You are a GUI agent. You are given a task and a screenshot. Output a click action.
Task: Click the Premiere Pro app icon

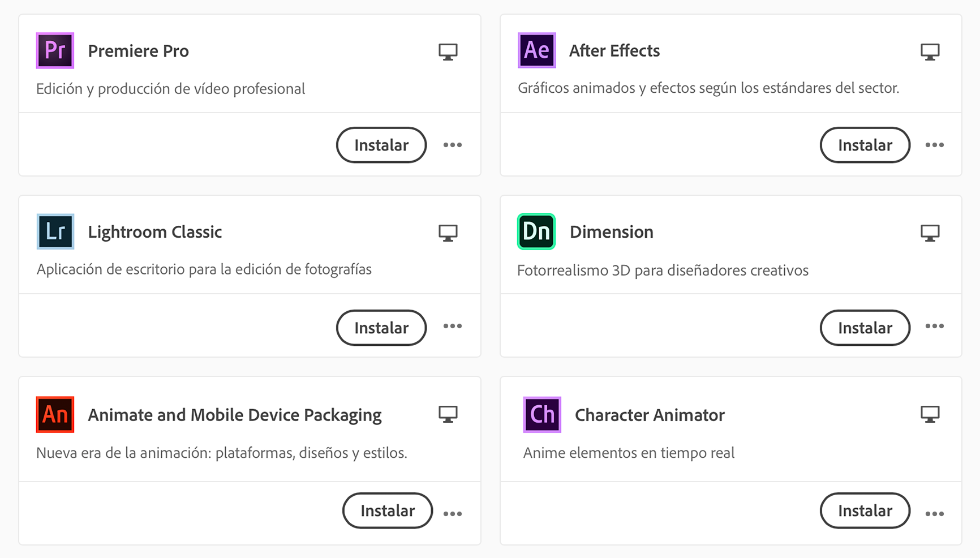(x=54, y=50)
